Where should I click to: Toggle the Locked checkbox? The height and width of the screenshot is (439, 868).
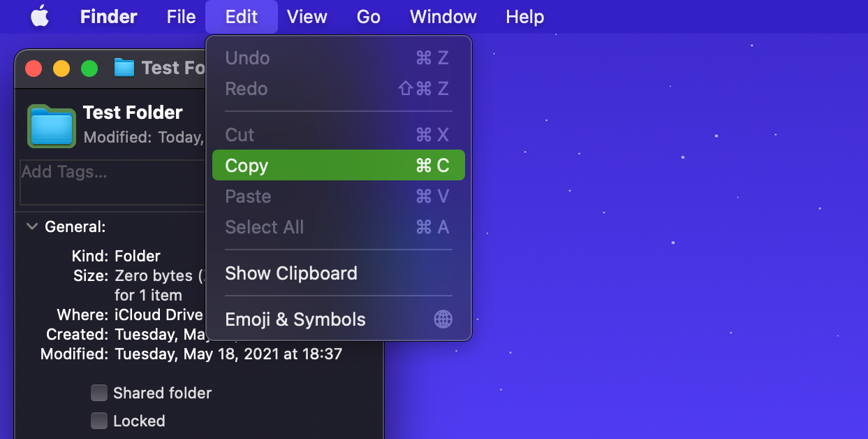tap(99, 421)
